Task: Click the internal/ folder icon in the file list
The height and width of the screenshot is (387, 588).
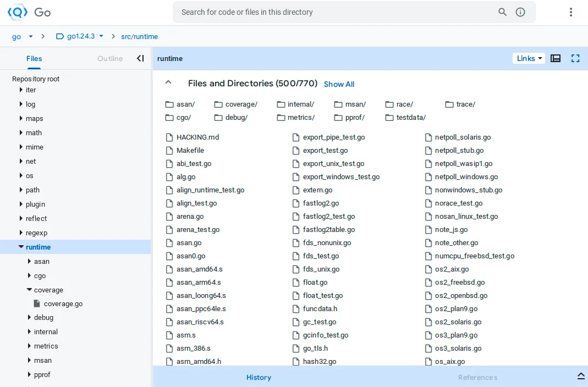Action: pyautogui.click(x=281, y=104)
